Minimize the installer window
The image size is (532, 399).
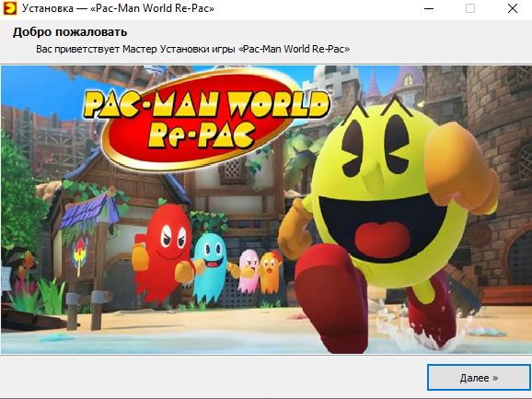(429, 8)
